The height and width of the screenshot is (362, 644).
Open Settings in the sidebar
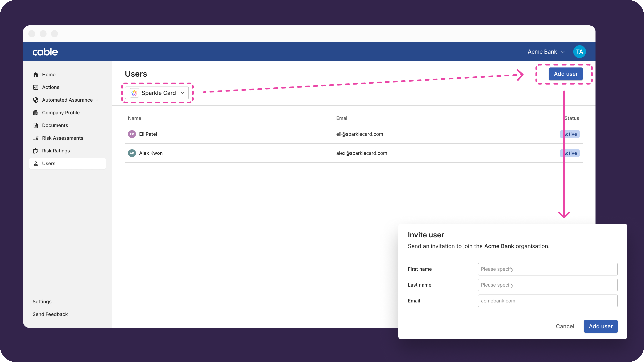coord(42,302)
